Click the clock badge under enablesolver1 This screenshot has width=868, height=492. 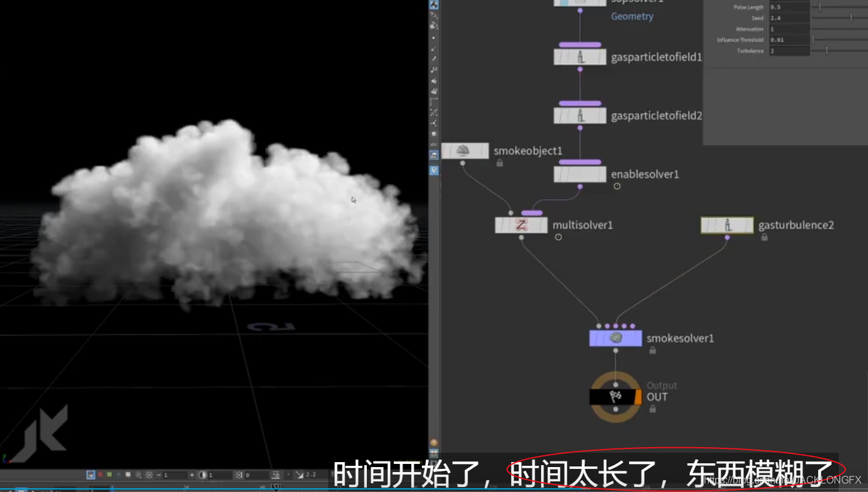point(617,186)
